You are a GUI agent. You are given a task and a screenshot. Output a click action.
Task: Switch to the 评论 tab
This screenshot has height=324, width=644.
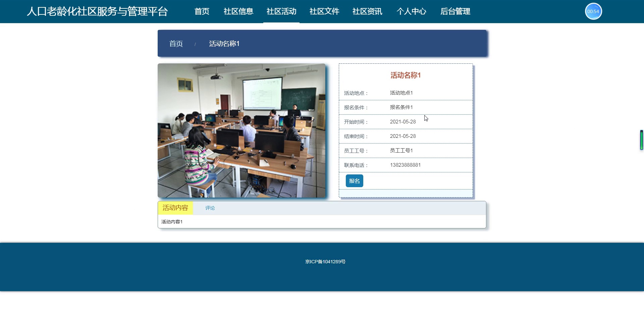click(x=210, y=208)
